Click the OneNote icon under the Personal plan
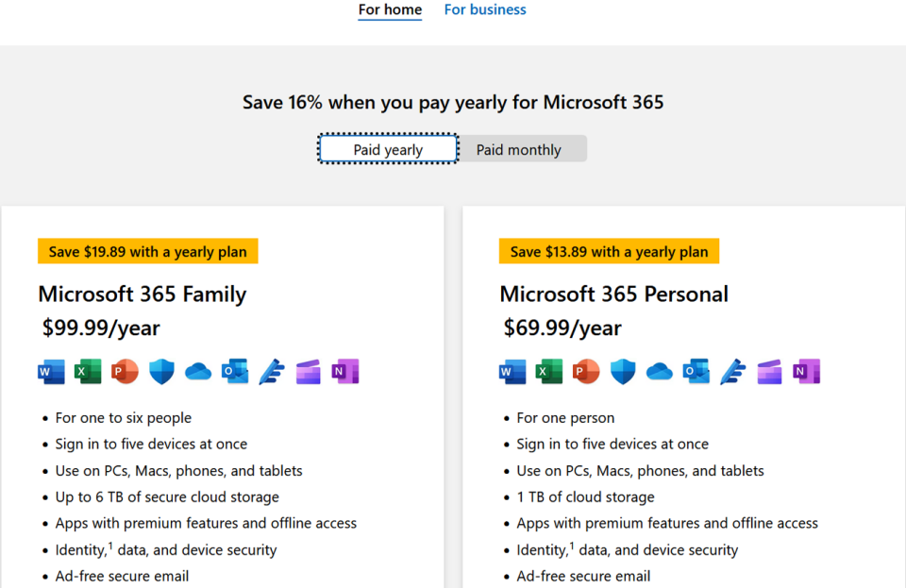Screen dimensions: 906x588 coord(805,371)
